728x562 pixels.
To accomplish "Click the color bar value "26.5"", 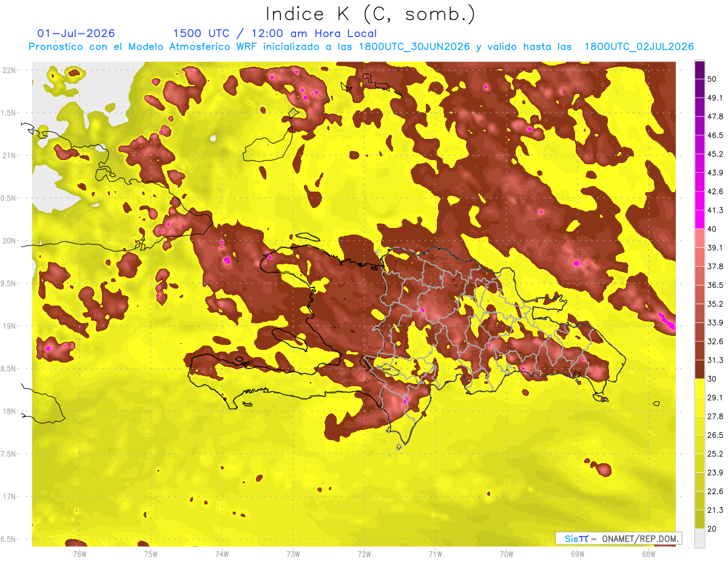I will [x=715, y=435].
